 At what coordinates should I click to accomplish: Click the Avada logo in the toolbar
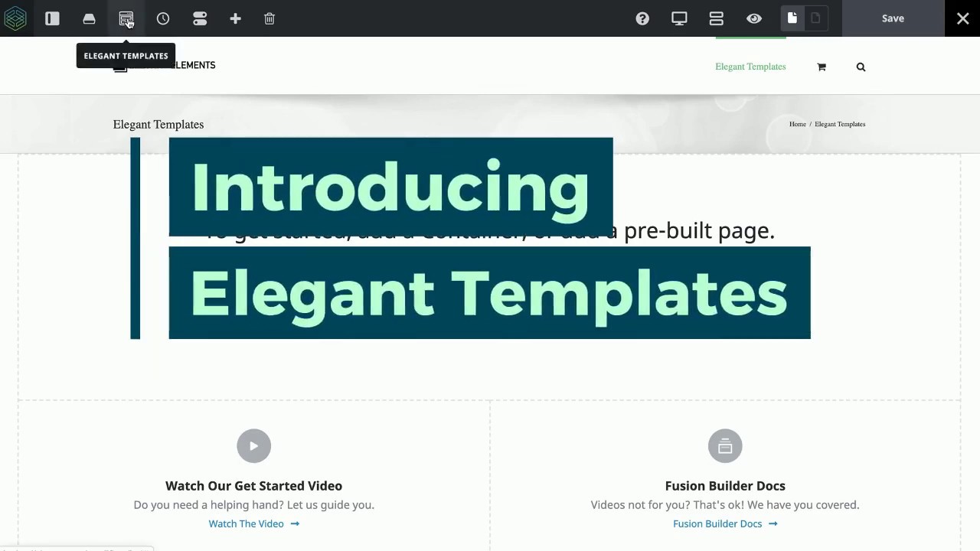[x=15, y=18]
